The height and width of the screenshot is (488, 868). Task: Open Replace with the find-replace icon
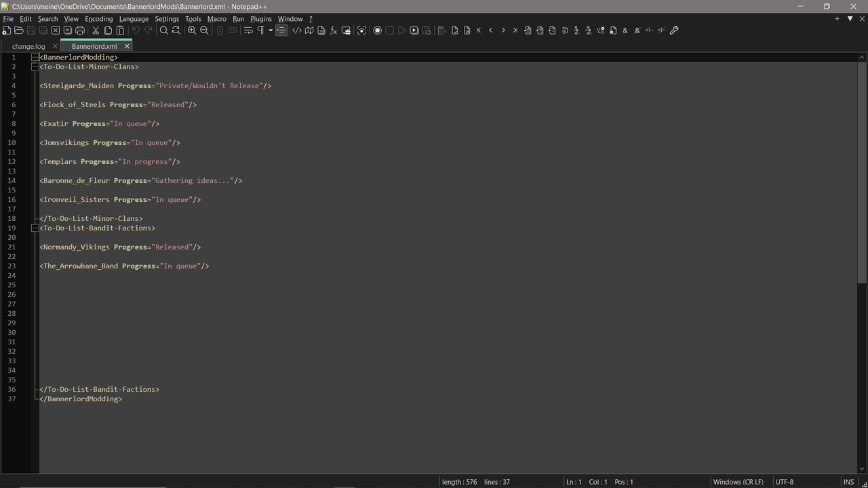pyautogui.click(x=176, y=30)
